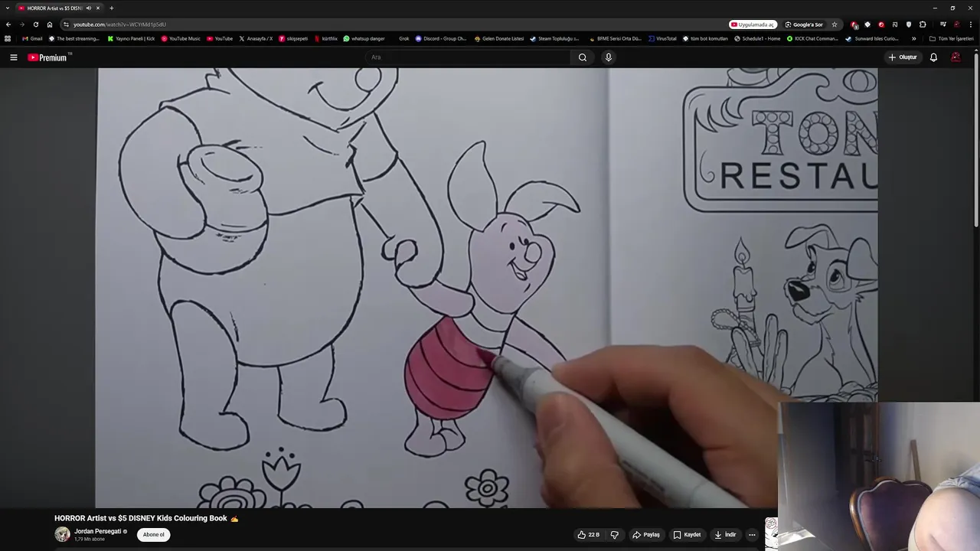Open the Jordan Persegati channel avatar

point(62,535)
